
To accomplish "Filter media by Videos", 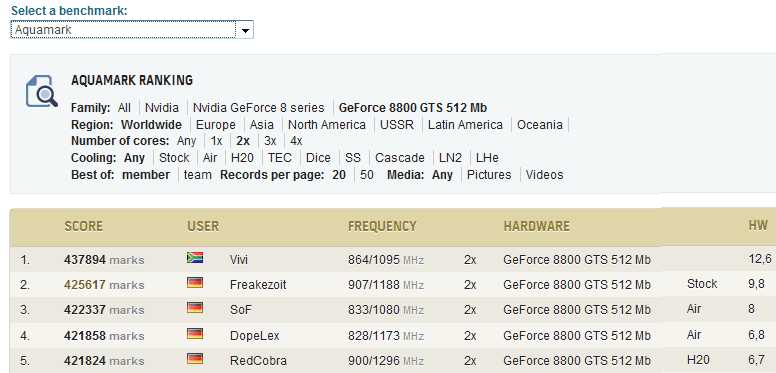I will (544, 175).
